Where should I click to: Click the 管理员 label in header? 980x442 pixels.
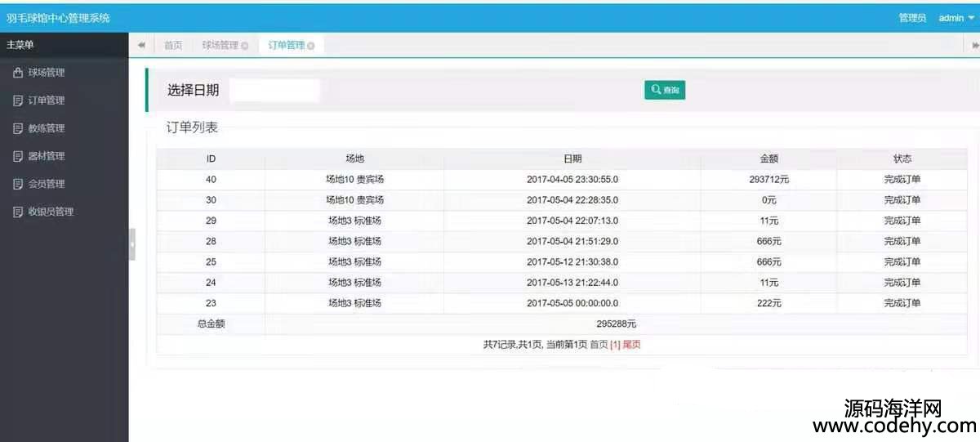(912, 18)
